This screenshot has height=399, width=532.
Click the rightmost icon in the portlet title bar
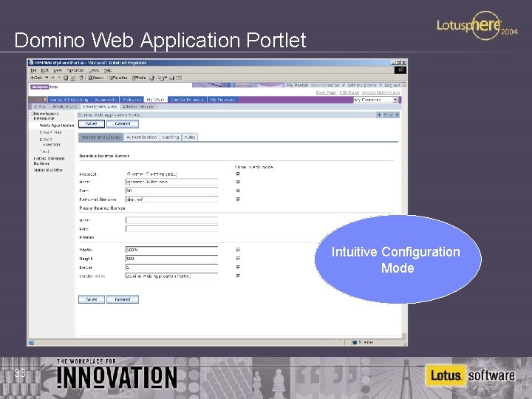[x=397, y=115]
